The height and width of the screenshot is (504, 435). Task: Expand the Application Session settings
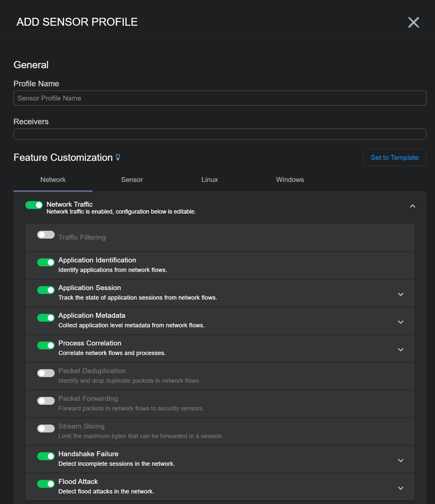click(x=400, y=294)
